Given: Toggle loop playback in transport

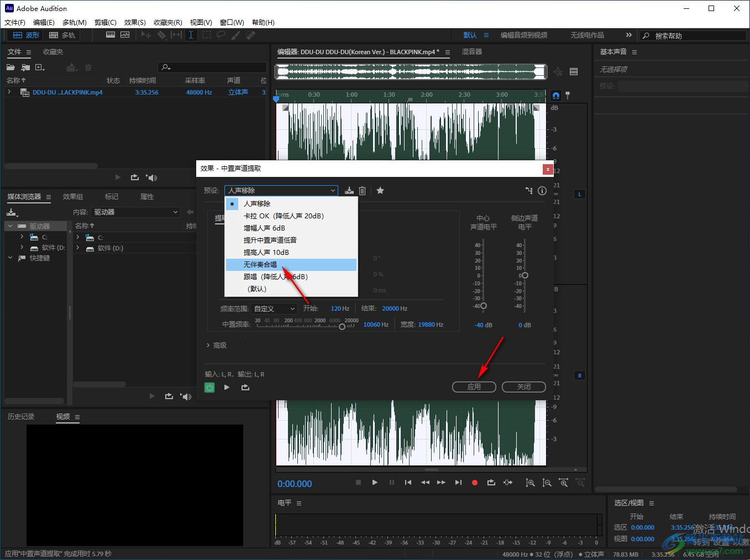Looking at the screenshot, I should pyautogui.click(x=491, y=483).
